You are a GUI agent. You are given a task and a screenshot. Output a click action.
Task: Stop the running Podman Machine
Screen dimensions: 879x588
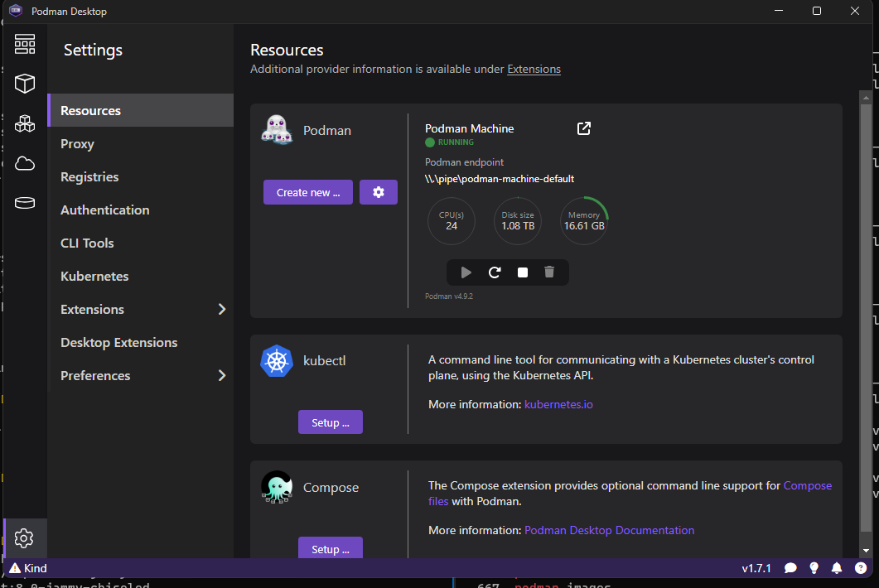523,272
